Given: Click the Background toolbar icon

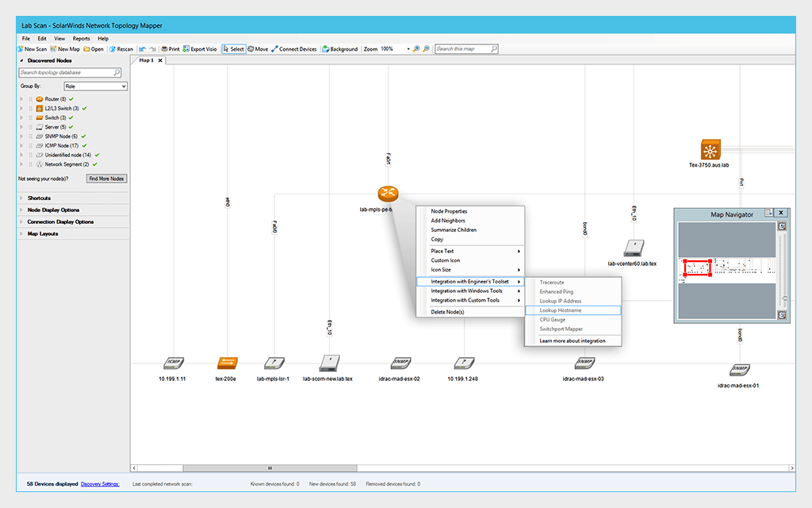Looking at the screenshot, I should click(339, 48).
